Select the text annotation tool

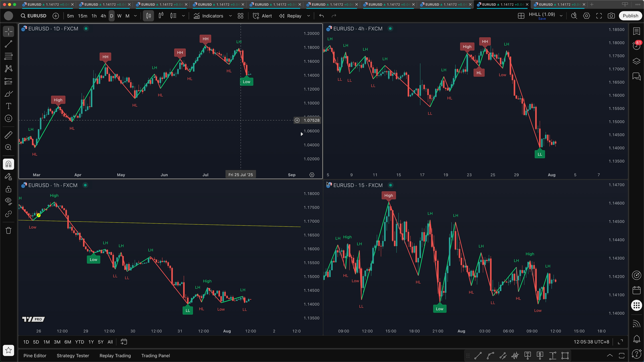(9, 106)
